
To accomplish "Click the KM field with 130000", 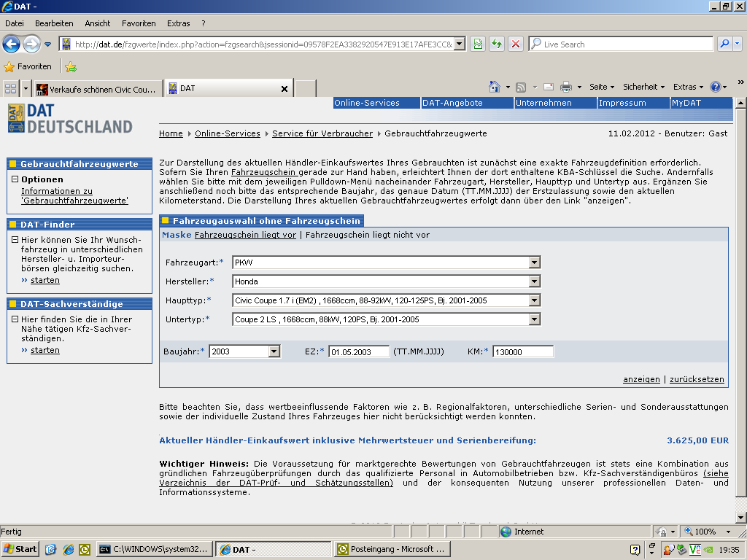I will [x=523, y=352].
